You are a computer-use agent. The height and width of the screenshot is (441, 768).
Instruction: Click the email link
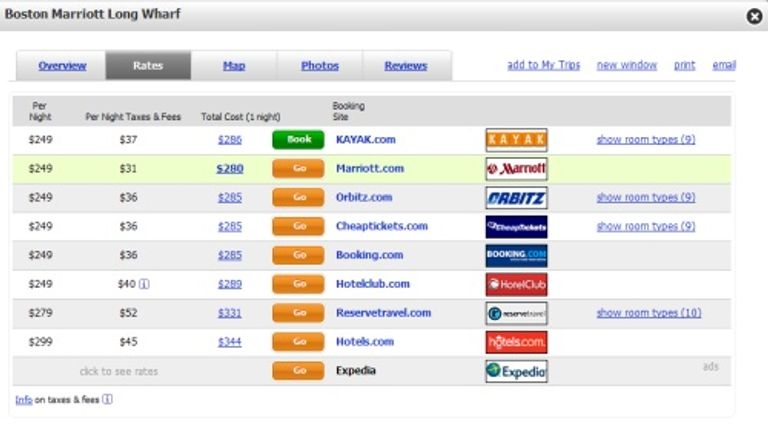pyautogui.click(x=724, y=65)
